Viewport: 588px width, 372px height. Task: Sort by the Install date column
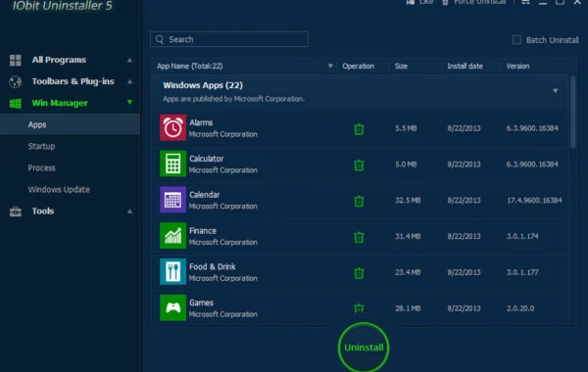(465, 66)
